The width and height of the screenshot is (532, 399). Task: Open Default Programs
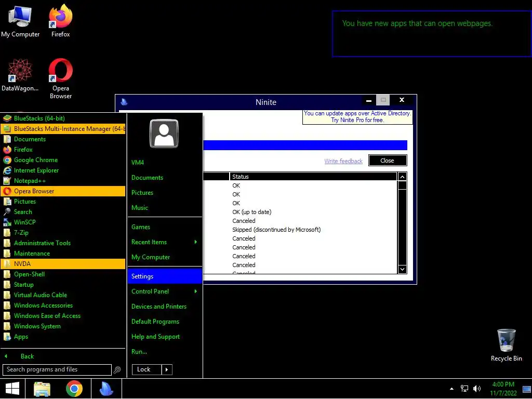[x=165, y=322]
